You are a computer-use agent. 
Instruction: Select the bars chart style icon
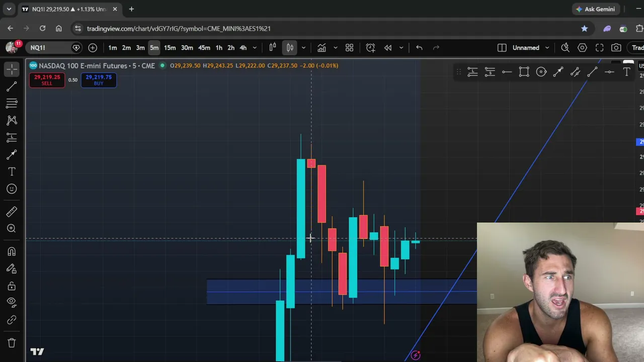pos(273,48)
